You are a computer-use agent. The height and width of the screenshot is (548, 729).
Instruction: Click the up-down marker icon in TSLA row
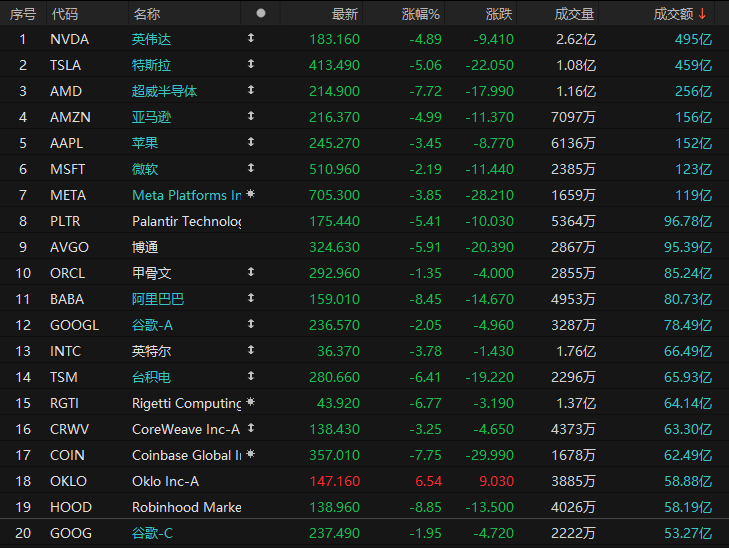click(251, 64)
